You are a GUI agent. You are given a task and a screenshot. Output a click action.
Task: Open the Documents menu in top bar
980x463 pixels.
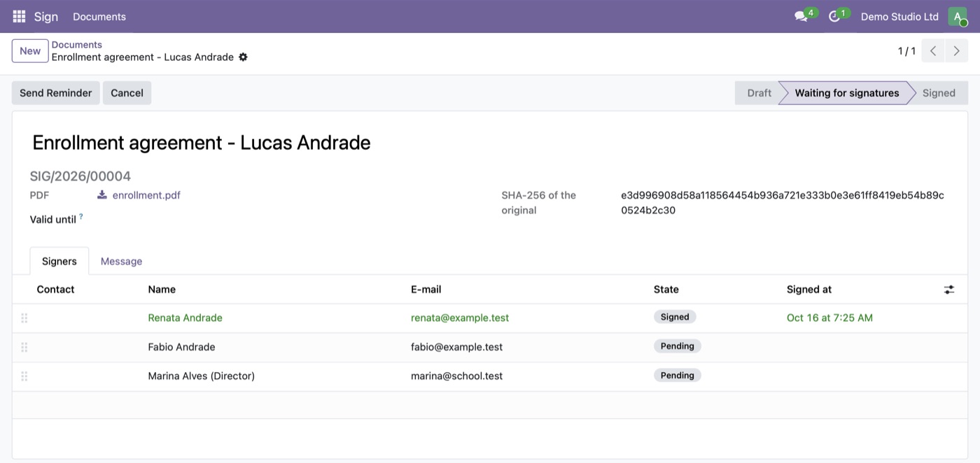[99, 16]
